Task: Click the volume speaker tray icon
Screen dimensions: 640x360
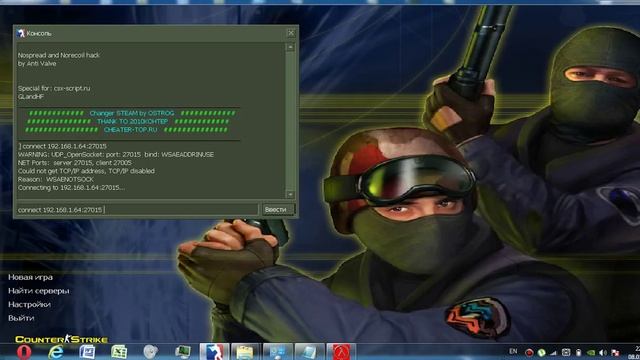Action: tap(603, 352)
